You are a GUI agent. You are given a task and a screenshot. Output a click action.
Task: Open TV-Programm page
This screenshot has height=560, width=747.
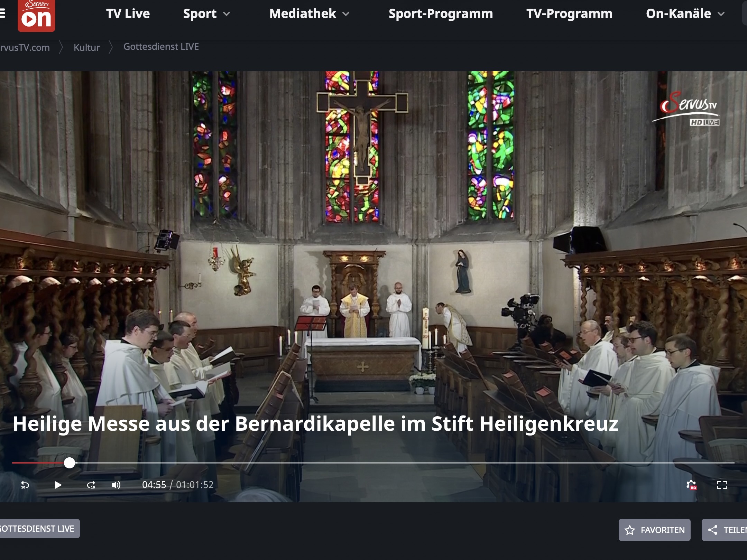(x=569, y=14)
